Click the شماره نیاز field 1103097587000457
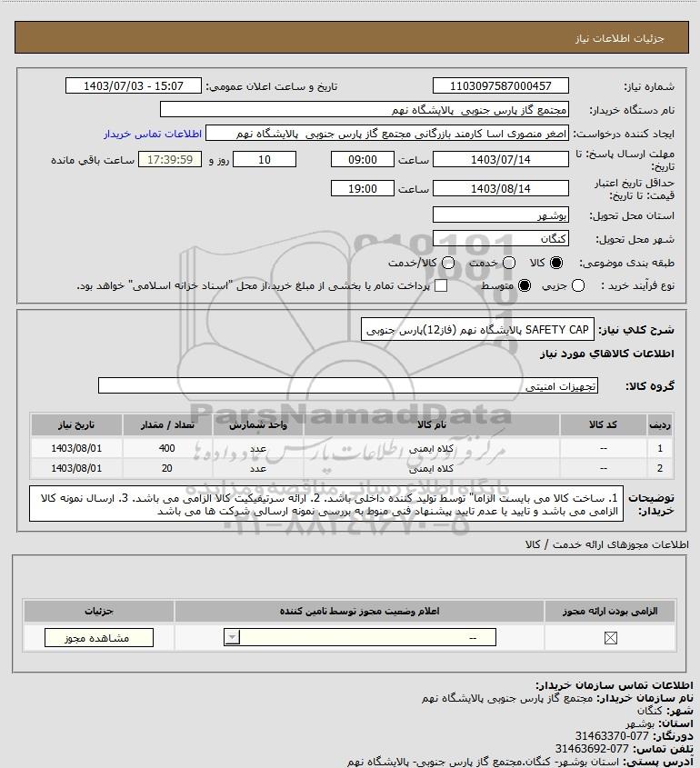Image resolution: width=700 pixels, height=768 pixels. tap(501, 85)
